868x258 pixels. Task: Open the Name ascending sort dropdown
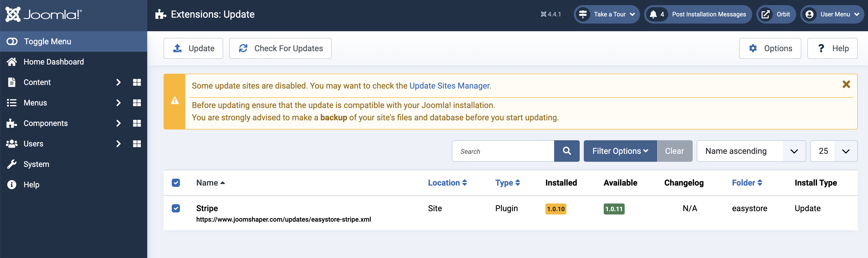coord(751,151)
